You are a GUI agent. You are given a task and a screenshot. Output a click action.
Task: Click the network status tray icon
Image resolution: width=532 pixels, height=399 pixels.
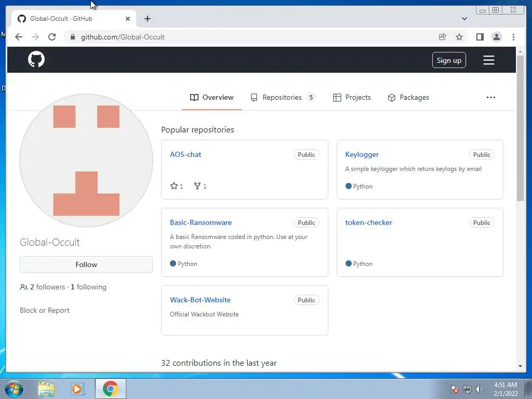click(x=467, y=389)
